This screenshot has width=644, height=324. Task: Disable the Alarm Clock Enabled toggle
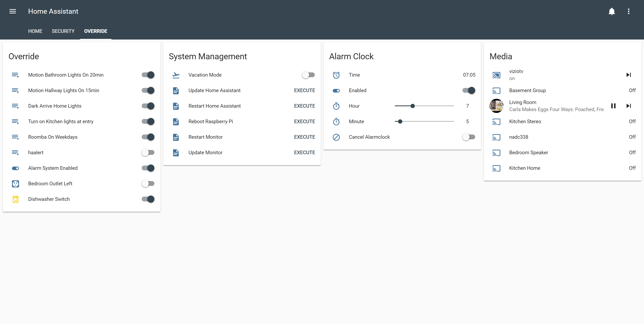click(469, 90)
